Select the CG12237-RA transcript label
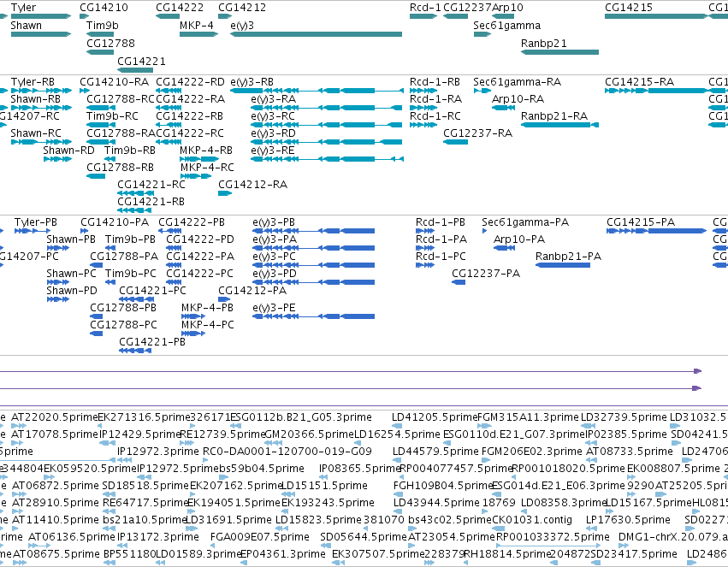 tap(477, 133)
